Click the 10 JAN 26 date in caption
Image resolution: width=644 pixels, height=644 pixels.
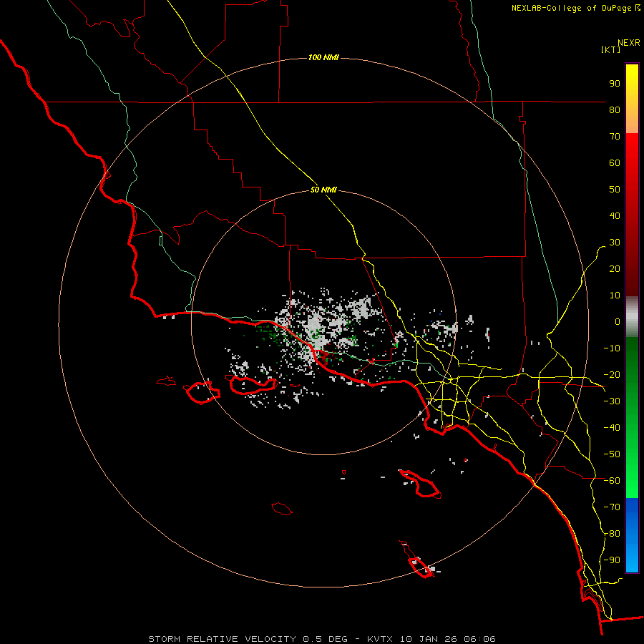428,639
